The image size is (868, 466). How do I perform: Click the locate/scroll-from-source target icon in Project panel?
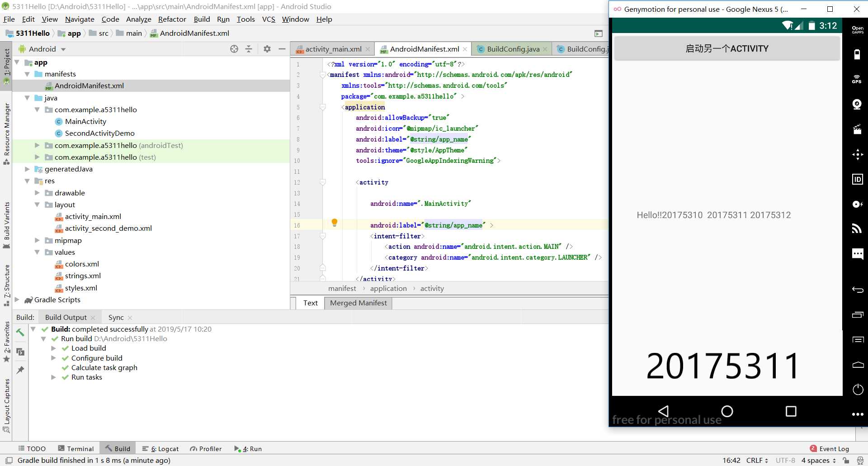pyautogui.click(x=234, y=49)
